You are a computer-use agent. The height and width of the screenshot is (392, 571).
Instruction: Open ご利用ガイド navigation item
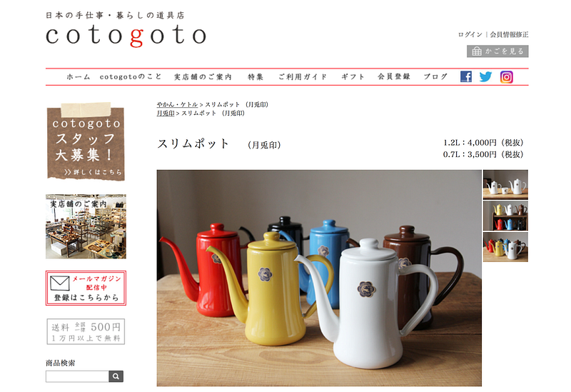pos(303,77)
